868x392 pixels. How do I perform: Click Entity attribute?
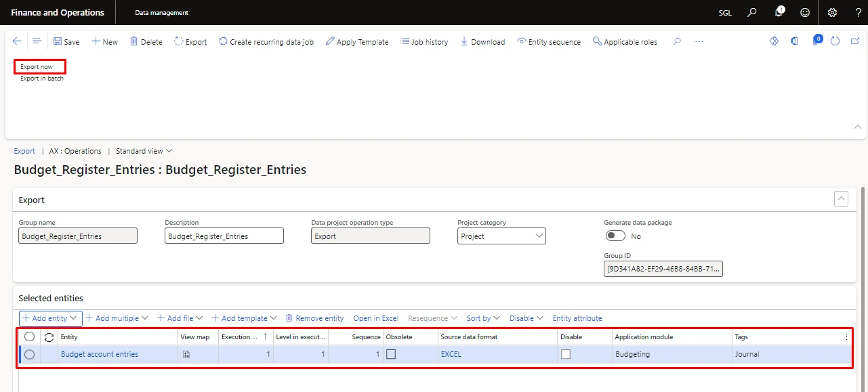[x=577, y=318]
